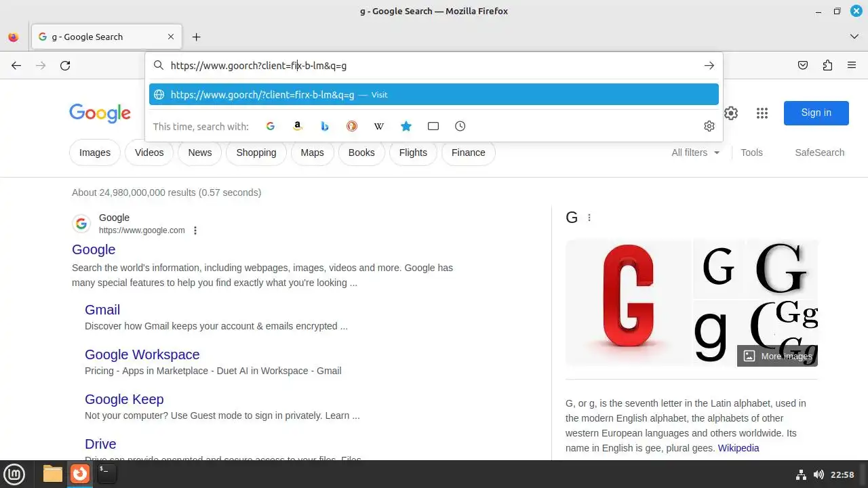Open the Google Workspace sitelink

pos(142,354)
